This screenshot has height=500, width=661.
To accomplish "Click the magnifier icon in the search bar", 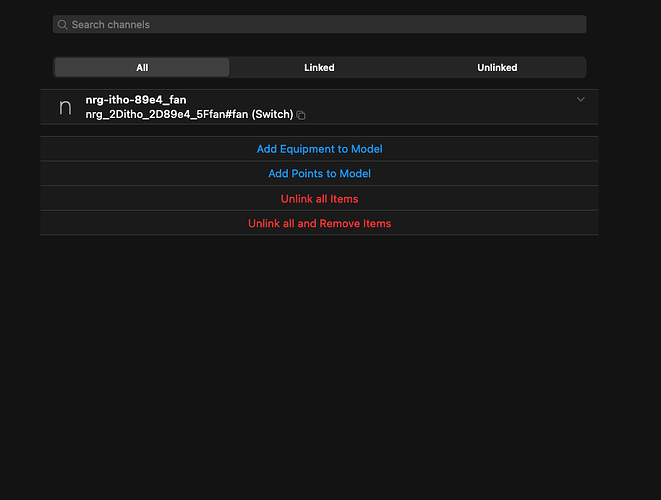I will coord(62,25).
